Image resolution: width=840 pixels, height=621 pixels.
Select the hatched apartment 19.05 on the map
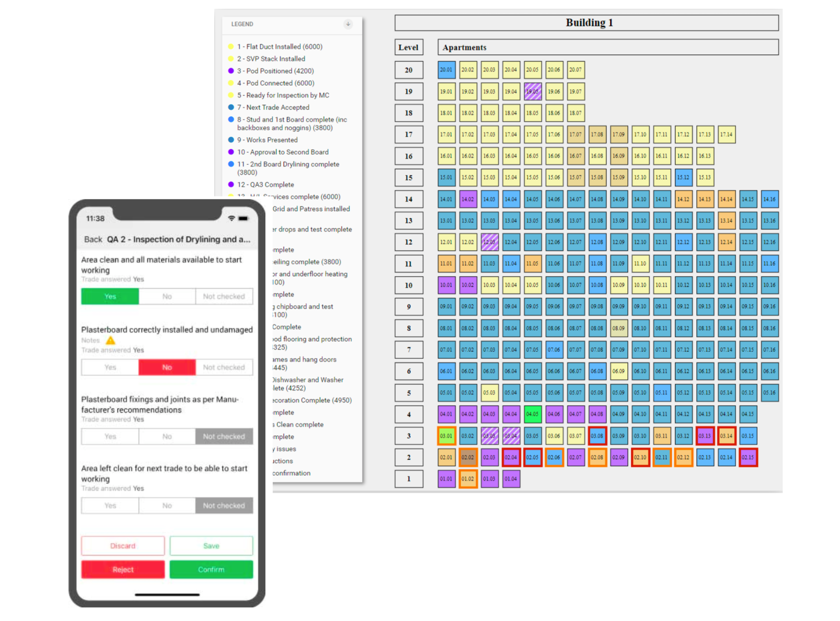tap(532, 92)
